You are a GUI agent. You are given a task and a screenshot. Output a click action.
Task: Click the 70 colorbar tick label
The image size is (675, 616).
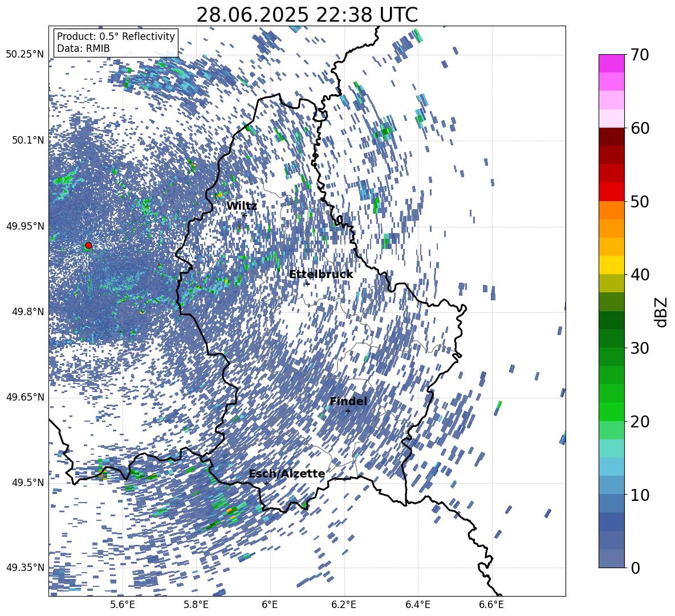tap(640, 55)
